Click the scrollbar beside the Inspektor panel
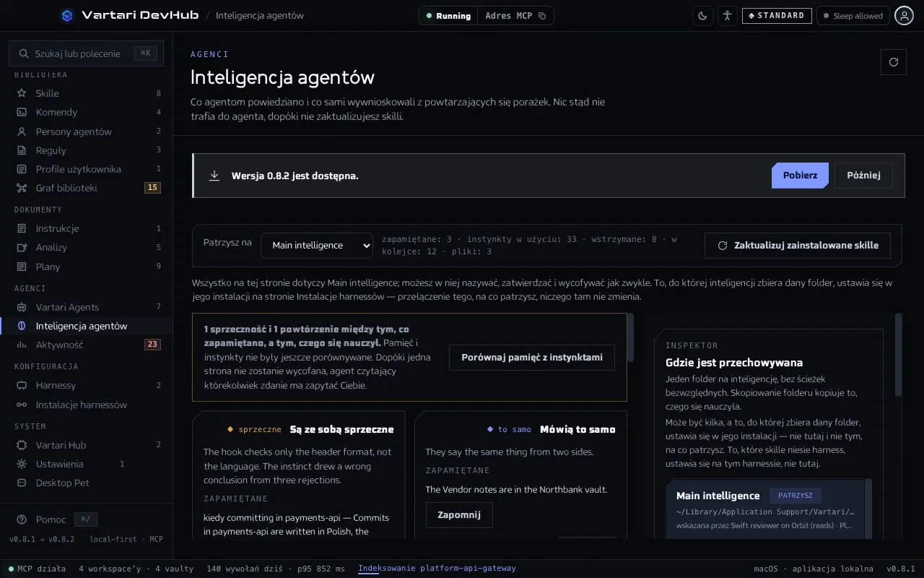The image size is (924, 578). pos(898,354)
